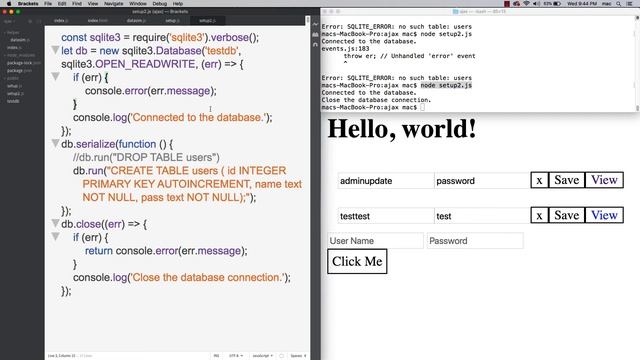
Task: Open JavaScript language dropdown in status bar
Action: (262, 356)
